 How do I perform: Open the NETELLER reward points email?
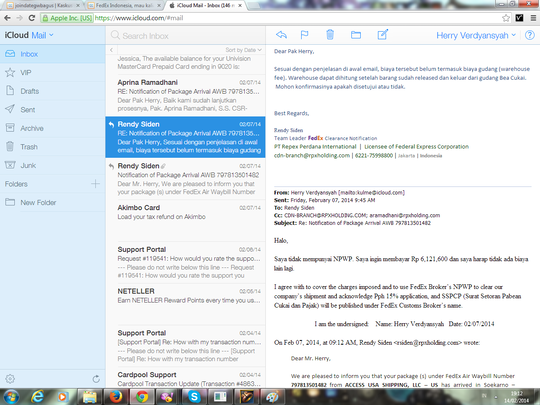(185, 304)
